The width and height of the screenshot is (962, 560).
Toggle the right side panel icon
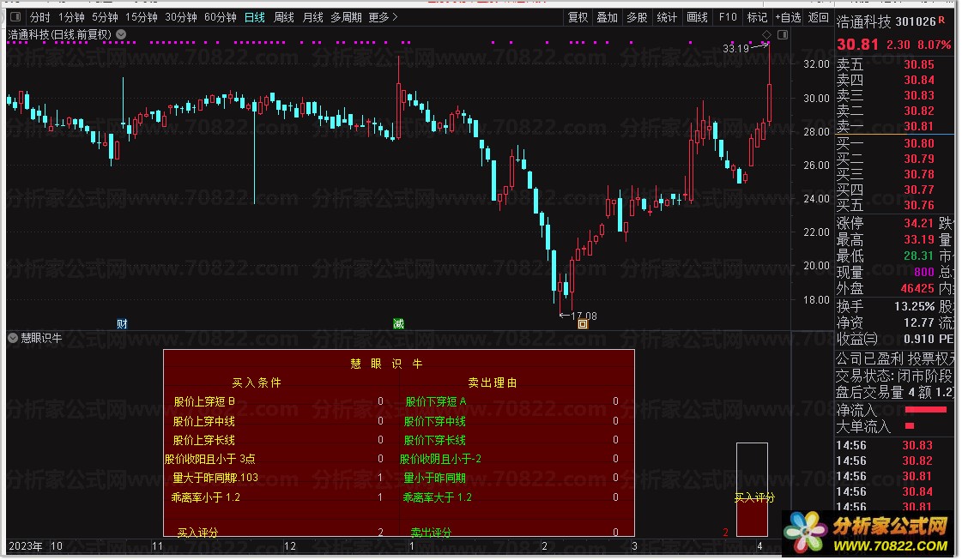(783, 35)
